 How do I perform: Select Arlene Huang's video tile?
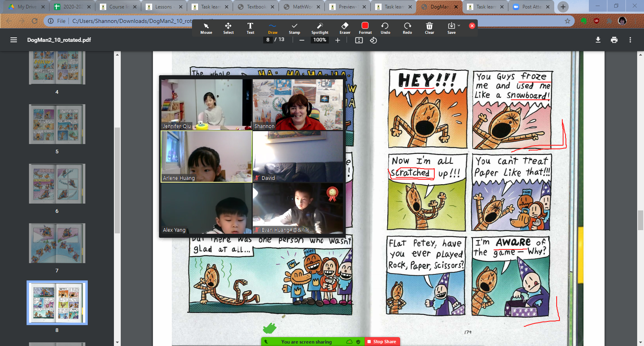coord(206,157)
